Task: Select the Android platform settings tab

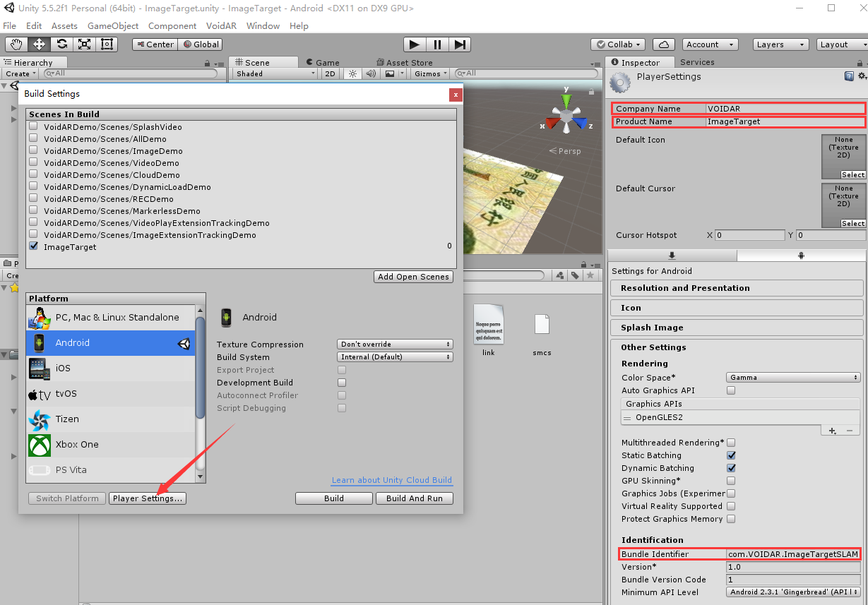Action: [x=801, y=256]
